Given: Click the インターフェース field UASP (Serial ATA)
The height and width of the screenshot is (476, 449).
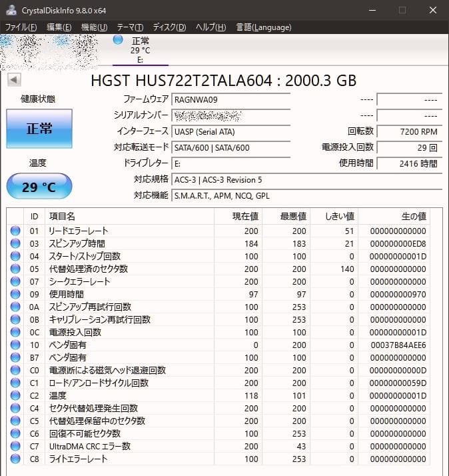Looking at the screenshot, I should [x=231, y=132].
